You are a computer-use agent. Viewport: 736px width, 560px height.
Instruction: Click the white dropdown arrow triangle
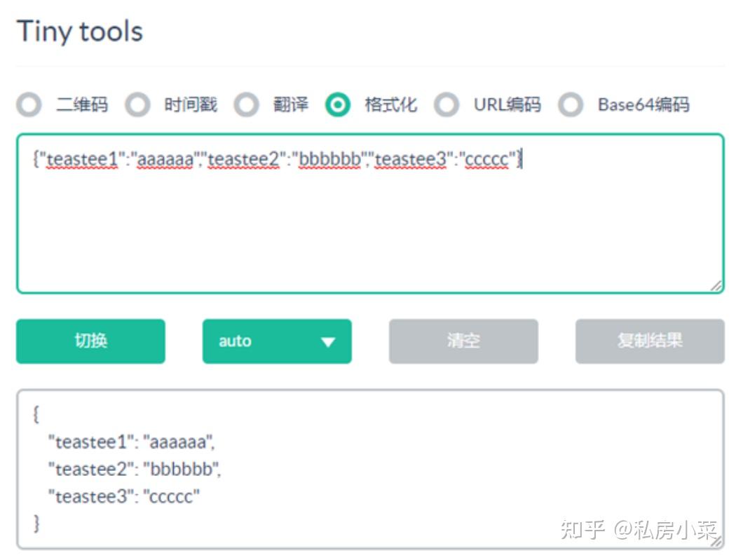click(327, 342)
